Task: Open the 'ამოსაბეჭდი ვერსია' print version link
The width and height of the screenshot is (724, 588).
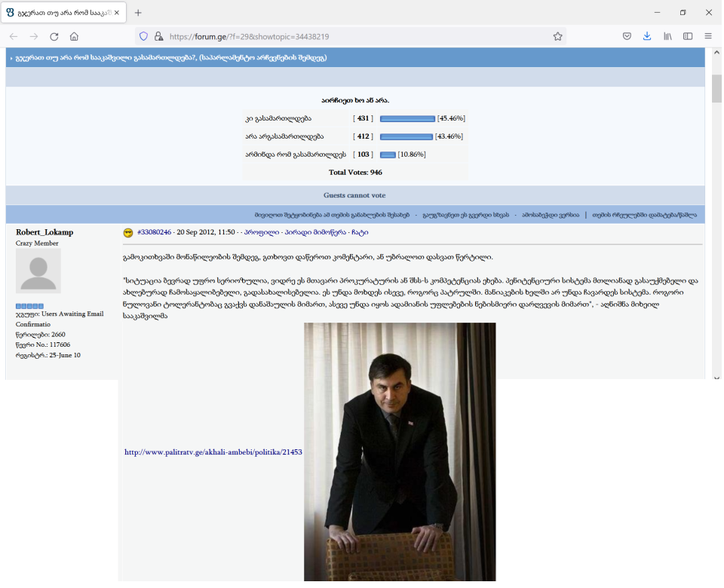Action: (x=551, y=215)
